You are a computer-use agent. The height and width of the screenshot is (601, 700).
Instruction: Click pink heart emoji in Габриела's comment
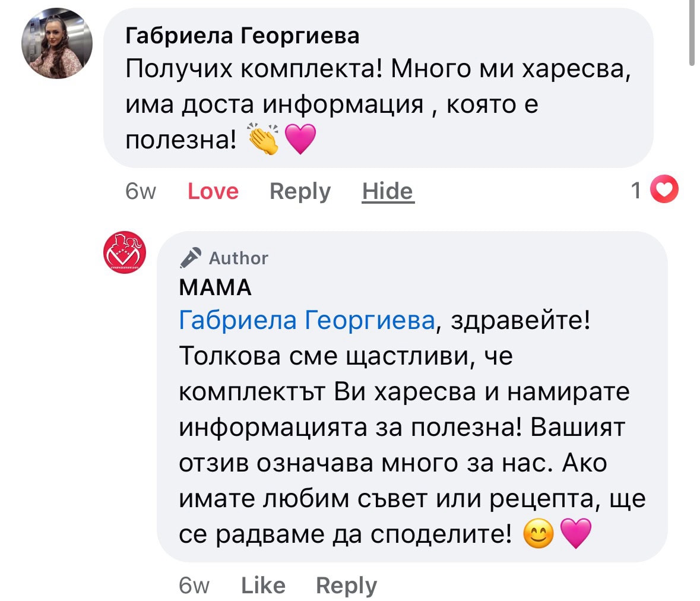click(x=300, y=139)
